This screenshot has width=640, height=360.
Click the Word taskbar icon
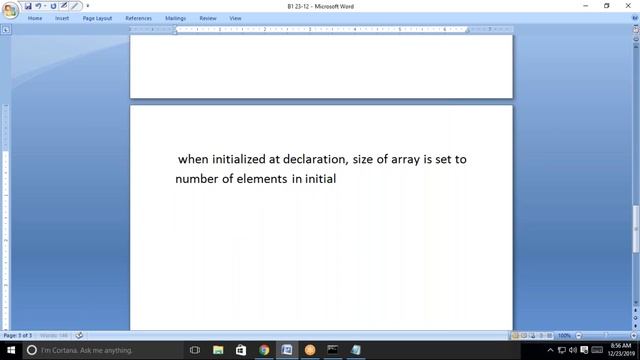click(x=287, y=350)
